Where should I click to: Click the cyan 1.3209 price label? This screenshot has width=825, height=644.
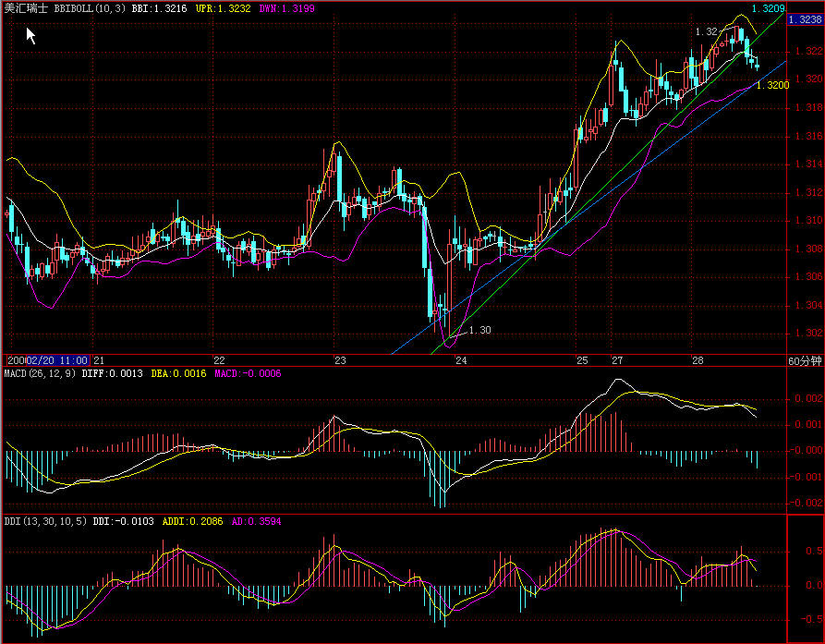point(768,8)
